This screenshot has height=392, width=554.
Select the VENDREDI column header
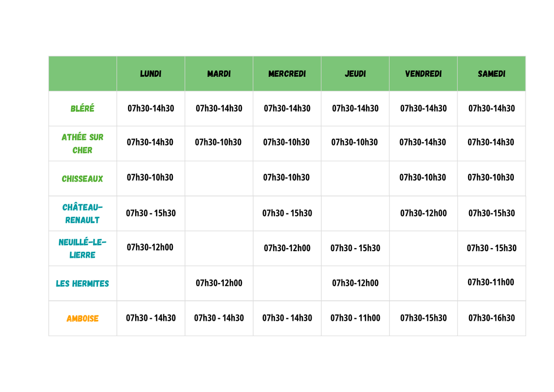click(423, 74)
